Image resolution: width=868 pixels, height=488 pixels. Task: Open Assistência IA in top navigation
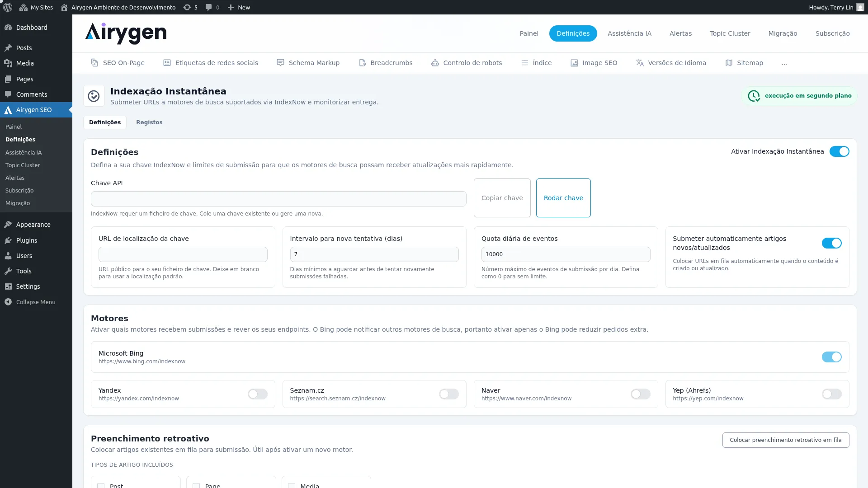coord(629,33)
